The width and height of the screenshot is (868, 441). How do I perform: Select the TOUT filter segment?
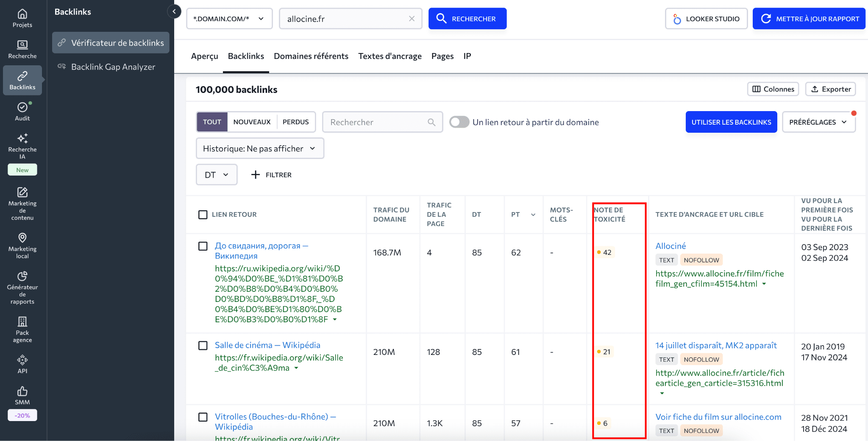pyautogui.click(x=212, y=122)
